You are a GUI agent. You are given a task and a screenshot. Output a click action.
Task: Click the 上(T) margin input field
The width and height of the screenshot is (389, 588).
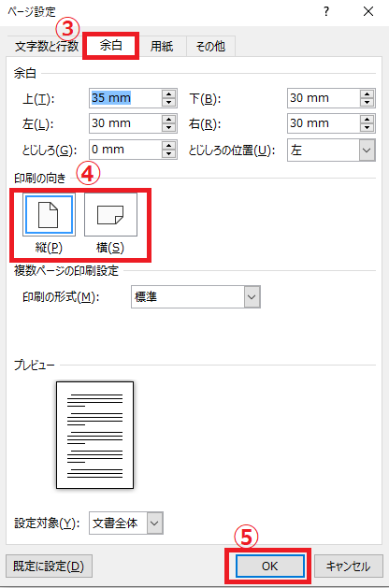pyautogui.click(x=125, y=98)
